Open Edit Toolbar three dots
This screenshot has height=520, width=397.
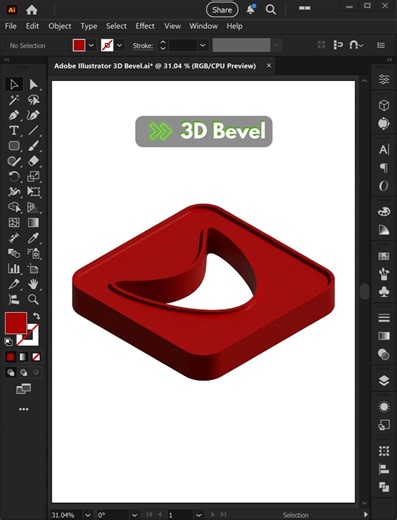[23, 409]
